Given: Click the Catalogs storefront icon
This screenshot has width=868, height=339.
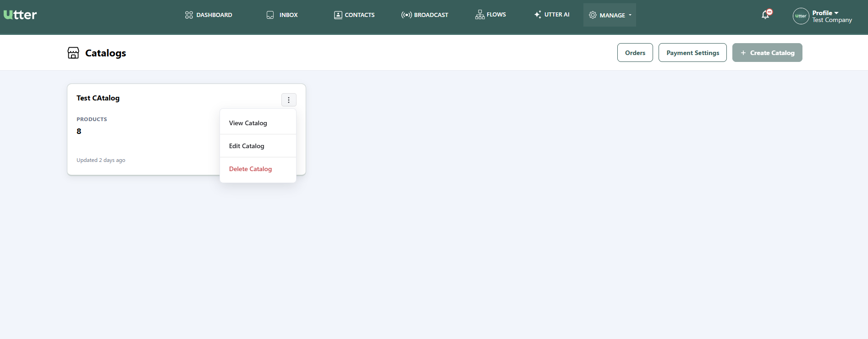Looking at the screenshot, I should point(73,53).
